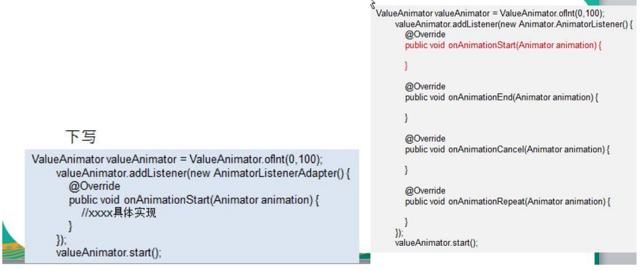Click valueAnimator.start() in gray code box
644x271 pixels.
click(436, 243)
